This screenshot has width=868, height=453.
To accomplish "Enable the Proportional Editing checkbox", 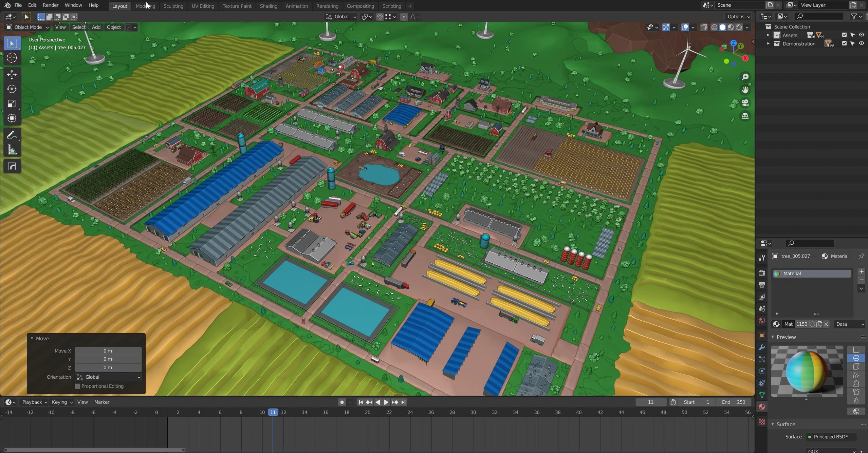I will click(x=77, y=386).
